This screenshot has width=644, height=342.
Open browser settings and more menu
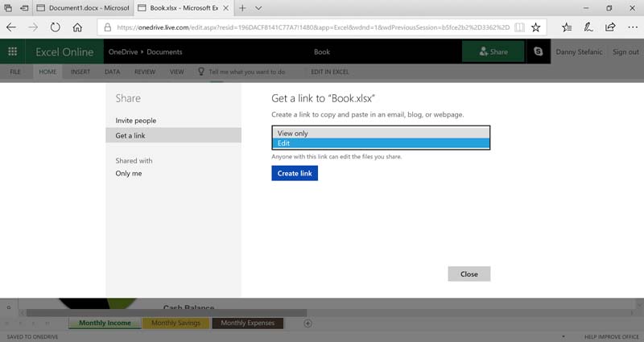tap(633, 27)
